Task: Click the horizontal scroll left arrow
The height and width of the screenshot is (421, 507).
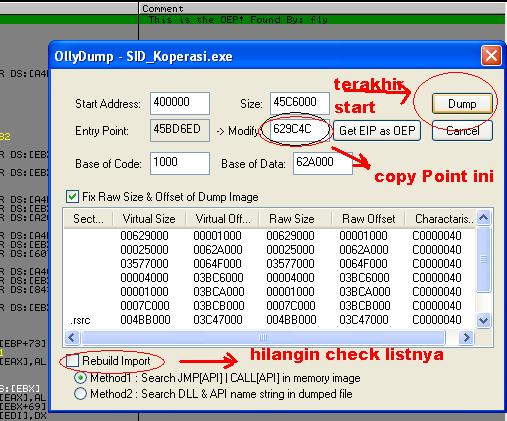Action: click(x=72, y=337)
